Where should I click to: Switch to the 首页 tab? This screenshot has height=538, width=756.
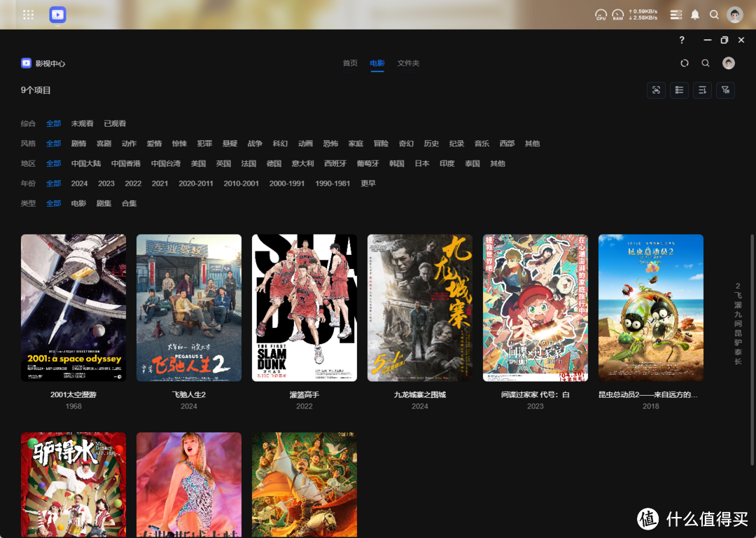coord(350,63)
